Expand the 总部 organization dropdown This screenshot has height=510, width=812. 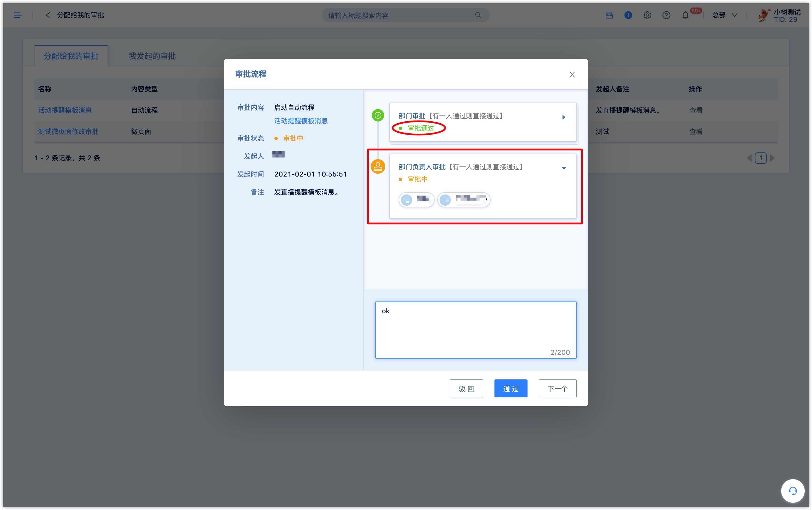point(725,15)
